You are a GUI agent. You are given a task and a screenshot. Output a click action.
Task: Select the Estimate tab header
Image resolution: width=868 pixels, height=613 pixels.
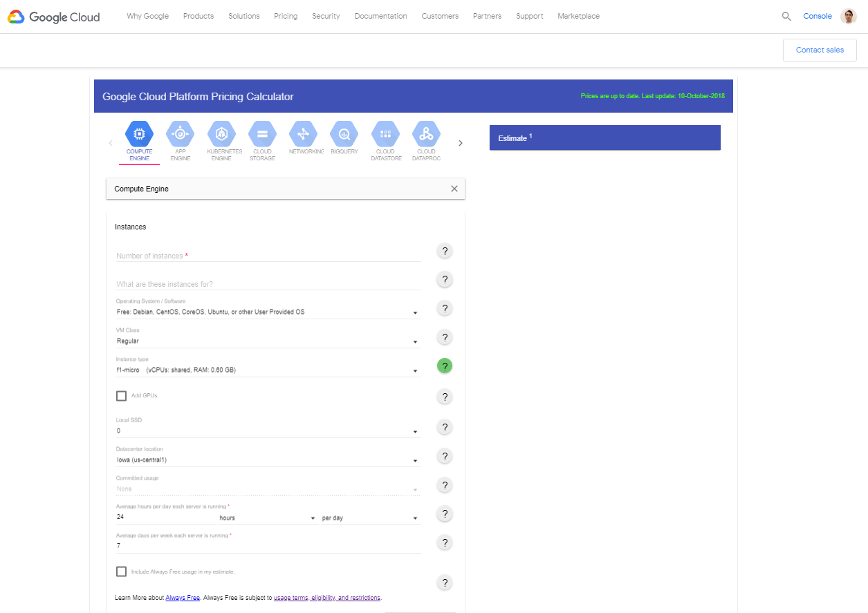tap(605, 138)
